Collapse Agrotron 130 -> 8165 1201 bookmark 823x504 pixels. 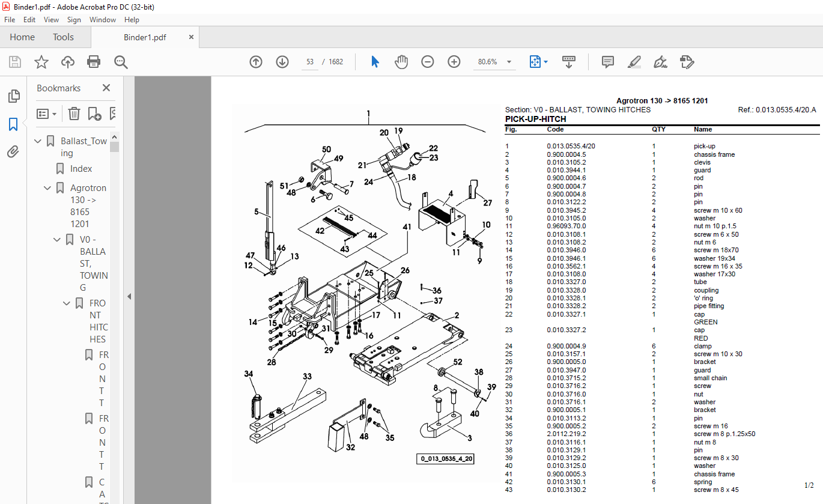(x=47, y=188)
